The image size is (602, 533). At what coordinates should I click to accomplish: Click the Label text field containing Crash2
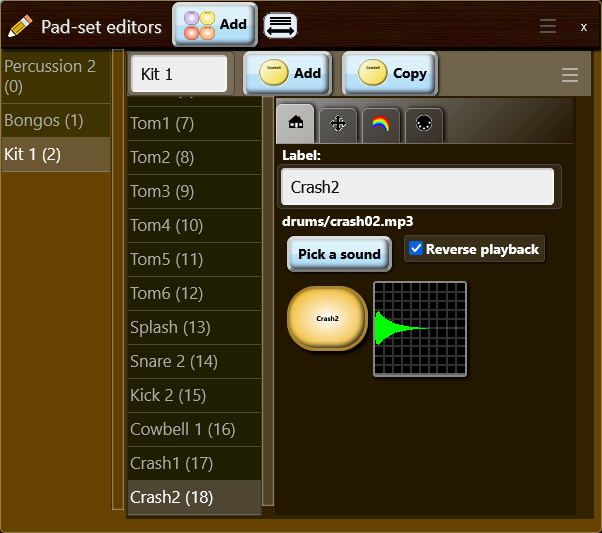pos(417,187)
